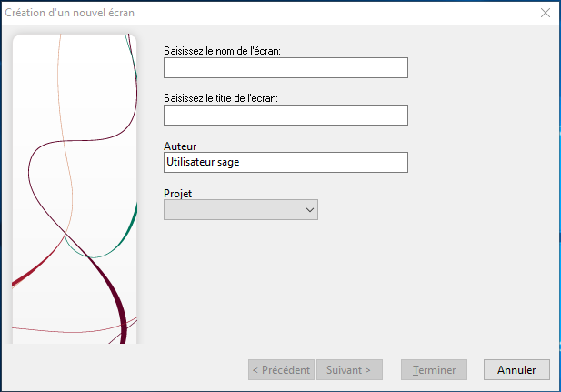Open the empty Projet combo box
The image size is (561, 392).
pyautogui.click(x=241, y=210)
